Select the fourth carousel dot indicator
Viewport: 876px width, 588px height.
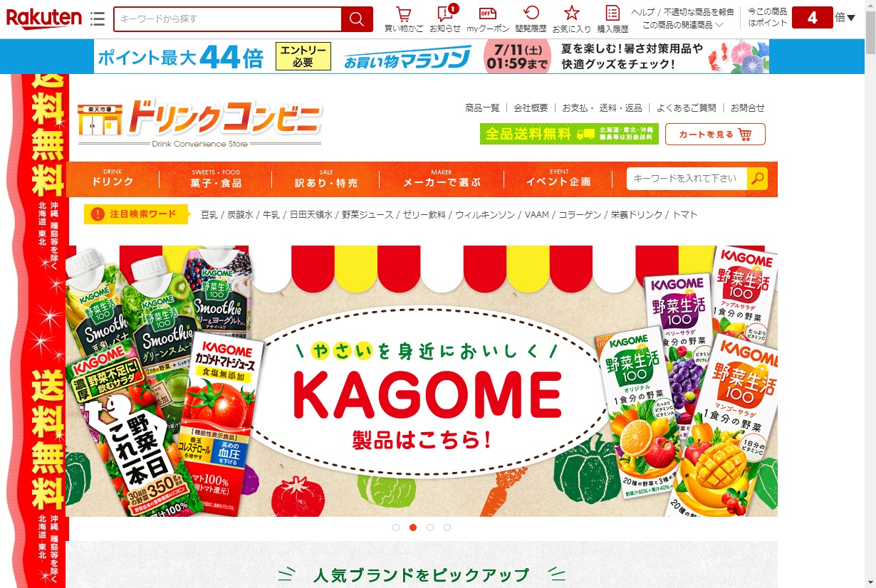tap(447, 527)
